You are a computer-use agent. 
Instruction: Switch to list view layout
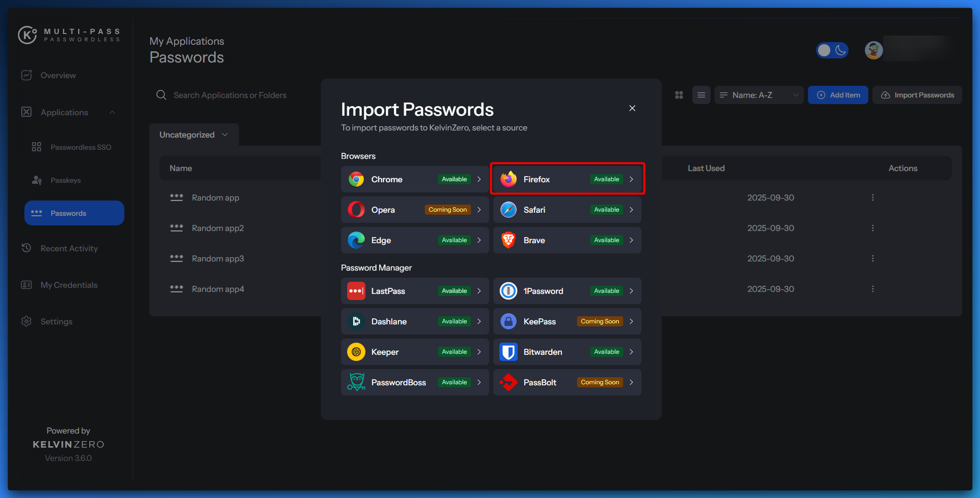point(701,95)
